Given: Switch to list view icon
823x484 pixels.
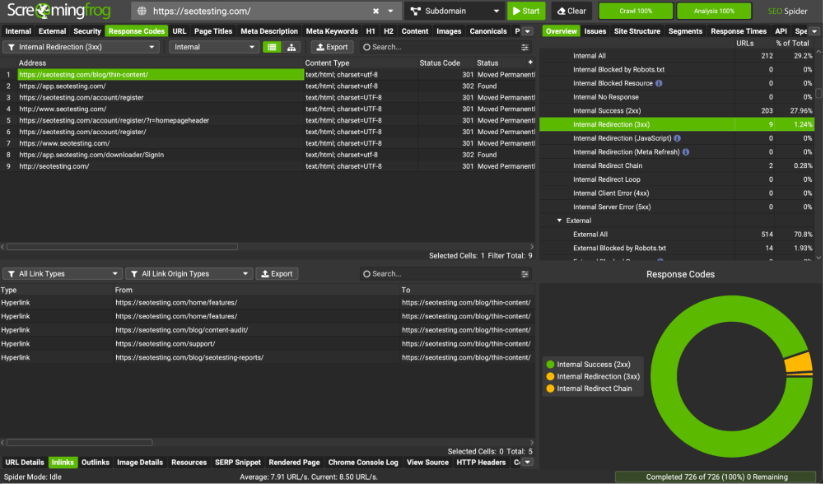Looking at the screenshot, I should (x=272, y=47).
